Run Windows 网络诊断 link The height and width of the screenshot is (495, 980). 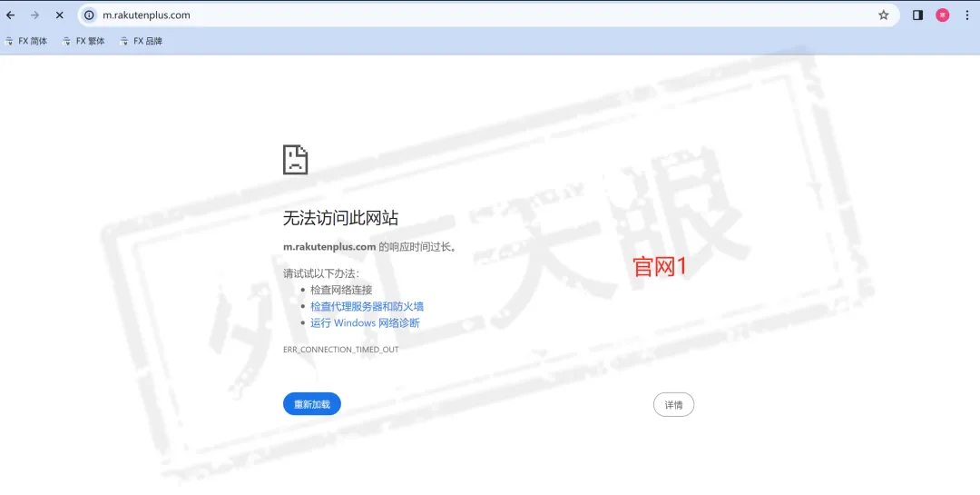pos(365,323)
